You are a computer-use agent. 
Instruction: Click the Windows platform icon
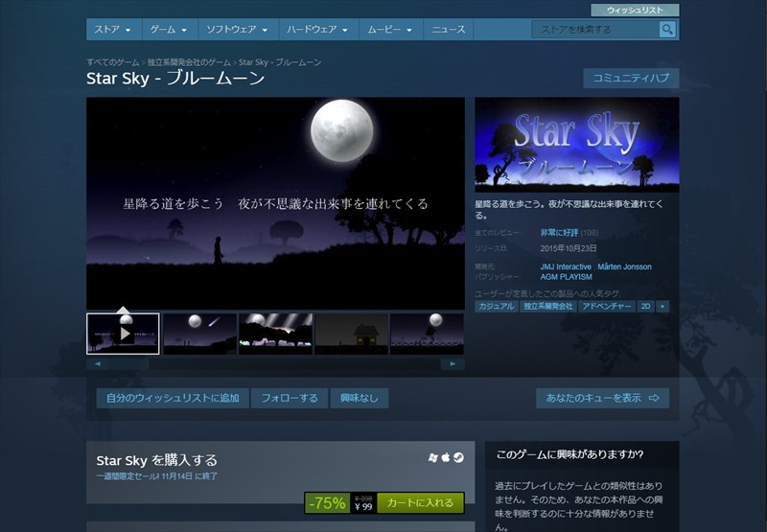pyautogui.click(x=433, y=457)
